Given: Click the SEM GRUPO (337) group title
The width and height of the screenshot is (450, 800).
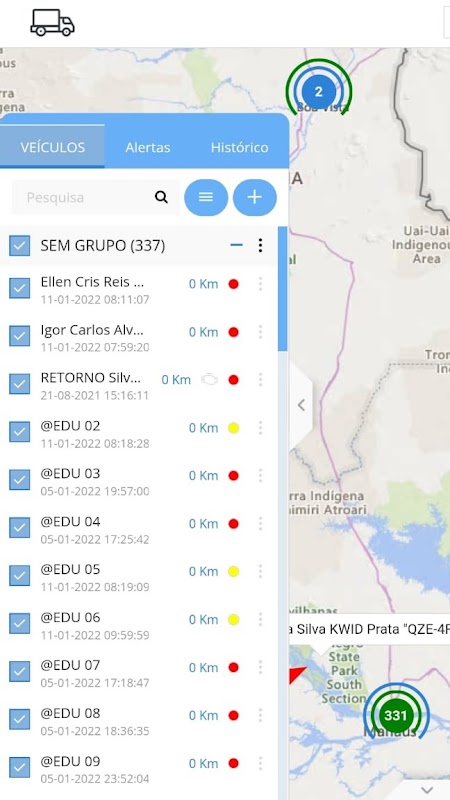Looking at the screenshot, I should pyautogui.click(x=103, y=246).
